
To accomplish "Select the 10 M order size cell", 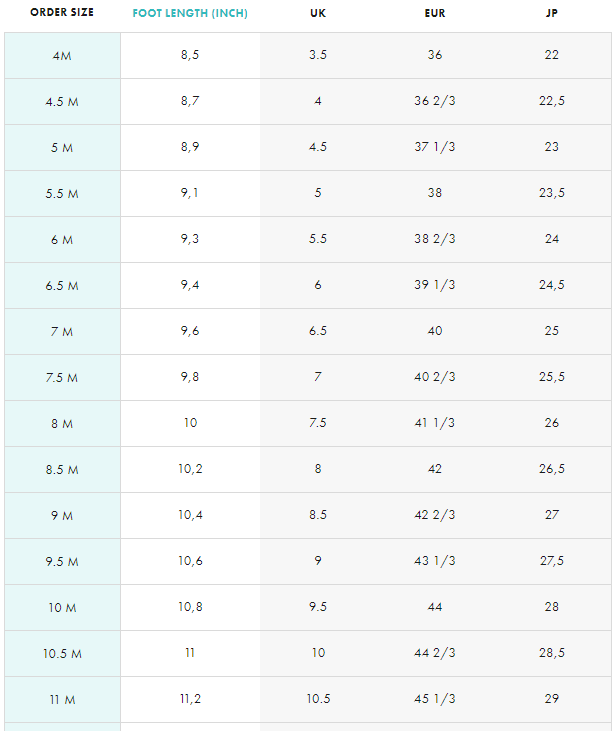I will 62,607.
